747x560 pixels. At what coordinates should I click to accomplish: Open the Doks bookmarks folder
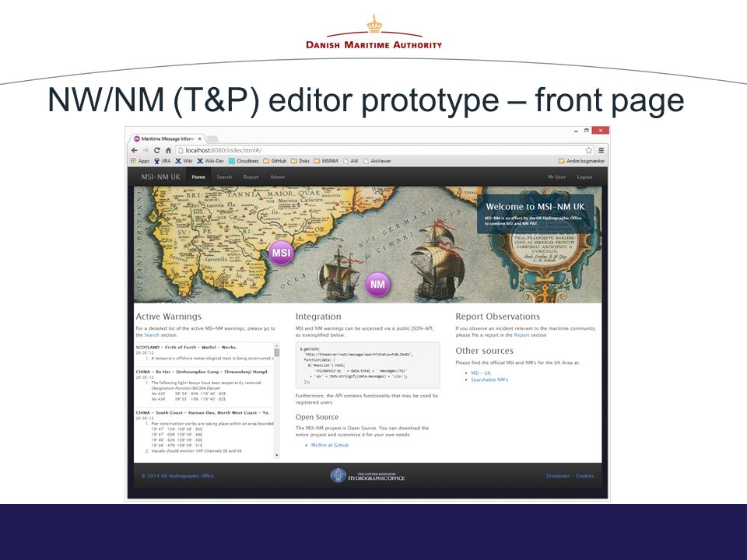[300, 161]
